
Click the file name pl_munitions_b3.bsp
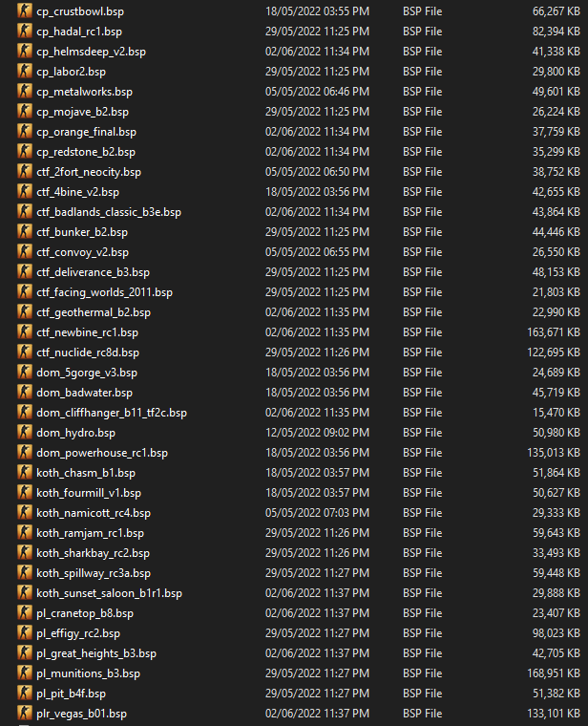click(89, 673)
